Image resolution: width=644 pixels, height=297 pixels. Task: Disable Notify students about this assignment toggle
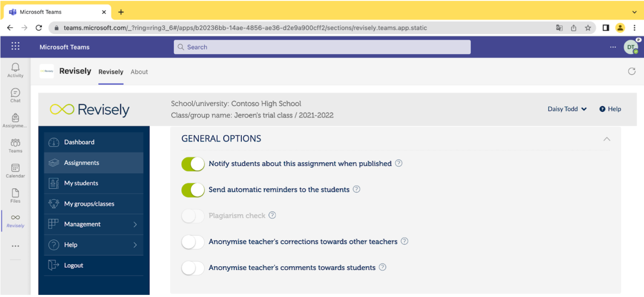(x=193, y=163)
